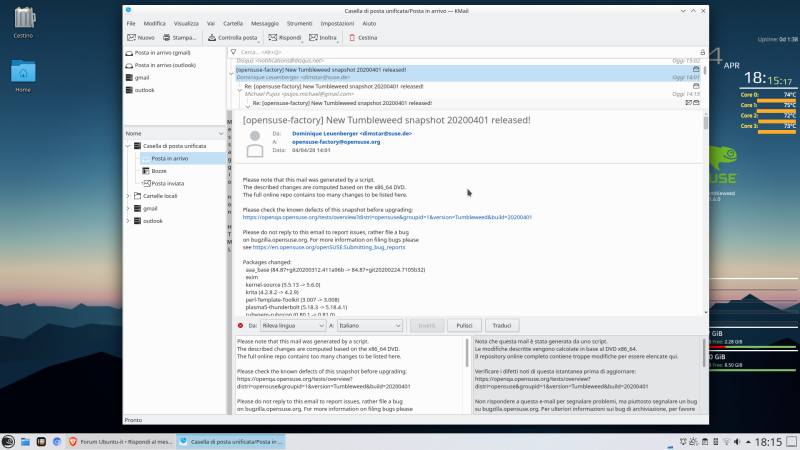Expand hidden tray icons arrow

pos(748,442)
